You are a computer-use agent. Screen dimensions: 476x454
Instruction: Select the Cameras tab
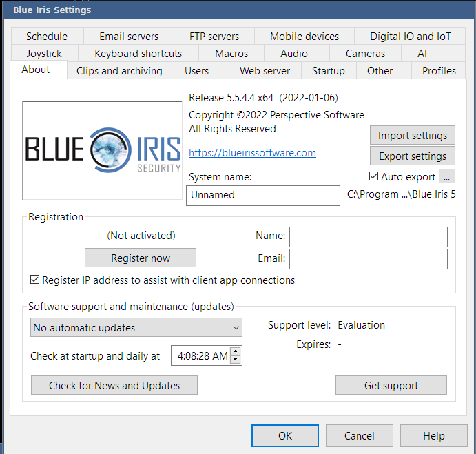(365, 54)
